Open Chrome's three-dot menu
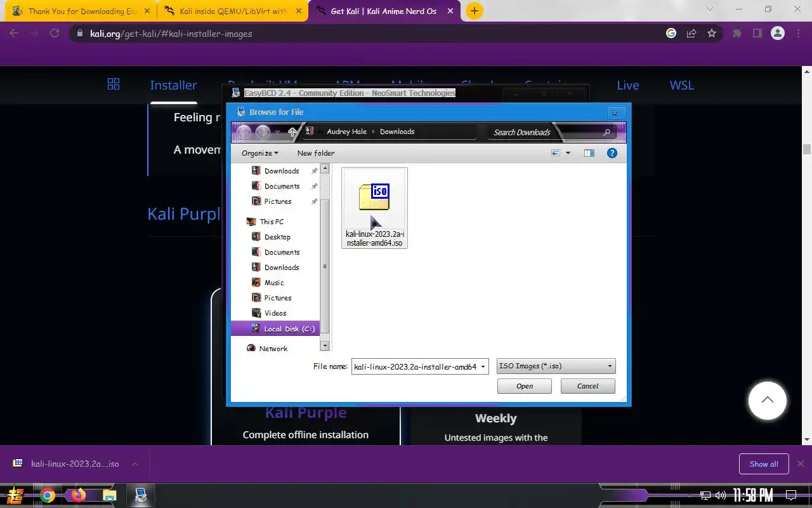Screen dimensions: 812x508 click(797, 34)
